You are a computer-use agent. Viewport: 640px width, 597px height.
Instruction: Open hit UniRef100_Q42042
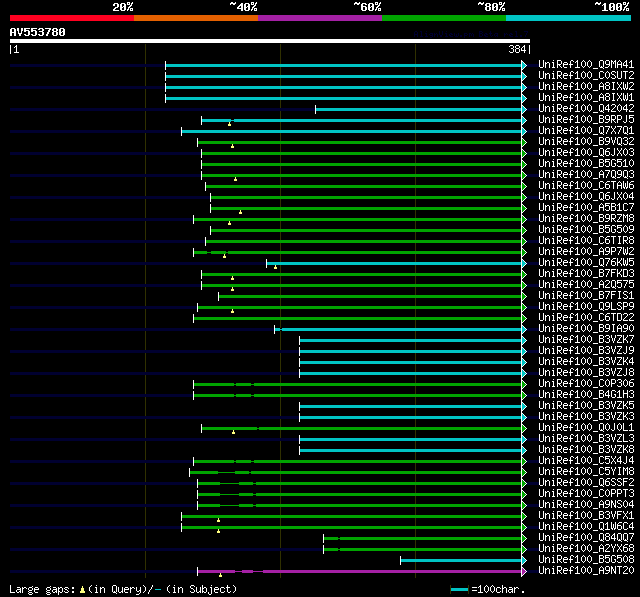(586, 108)
